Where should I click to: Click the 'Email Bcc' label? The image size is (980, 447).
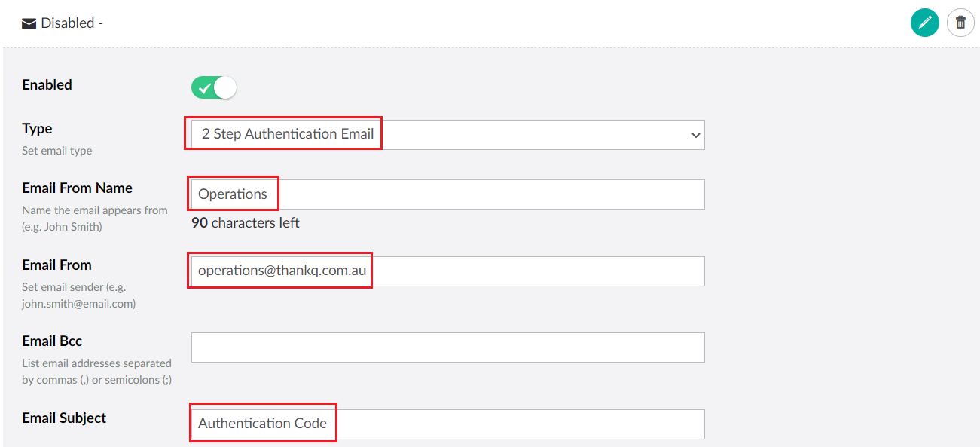point(52,341)
